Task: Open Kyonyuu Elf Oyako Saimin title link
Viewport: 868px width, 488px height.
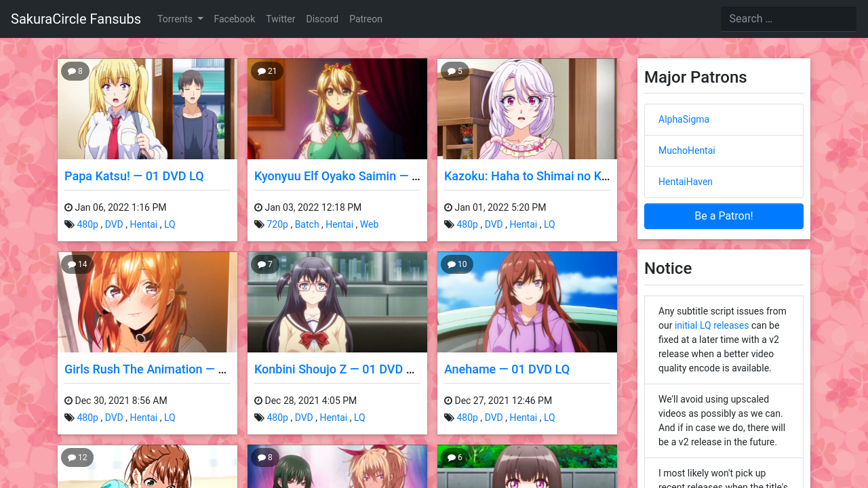Action: 337,176
